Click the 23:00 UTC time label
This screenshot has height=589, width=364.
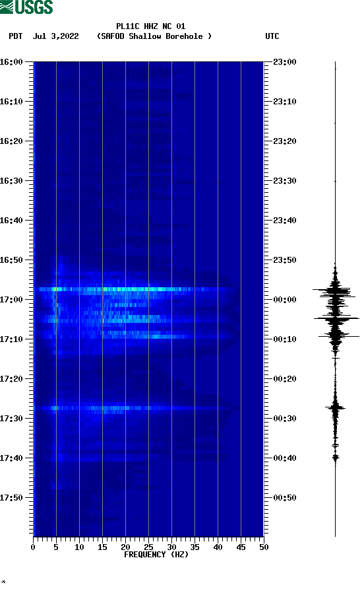tap(285, 62)
